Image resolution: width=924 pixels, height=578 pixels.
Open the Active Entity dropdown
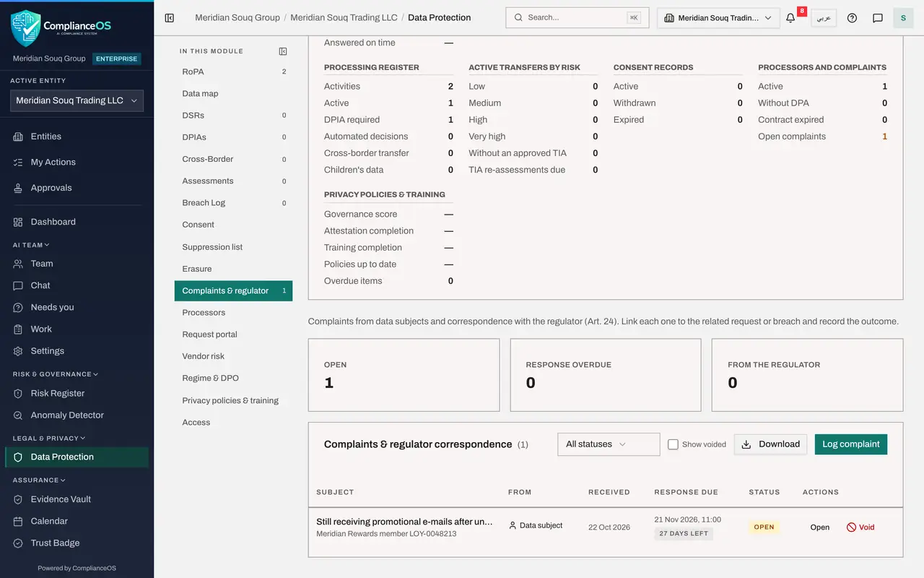click(77, 100)
